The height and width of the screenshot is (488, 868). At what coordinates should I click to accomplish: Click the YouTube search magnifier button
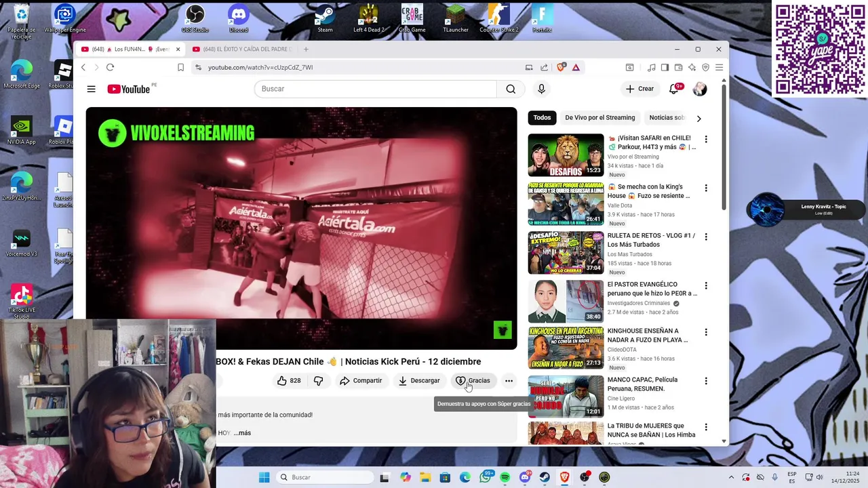pyautogui.click(x=511, y=89)
